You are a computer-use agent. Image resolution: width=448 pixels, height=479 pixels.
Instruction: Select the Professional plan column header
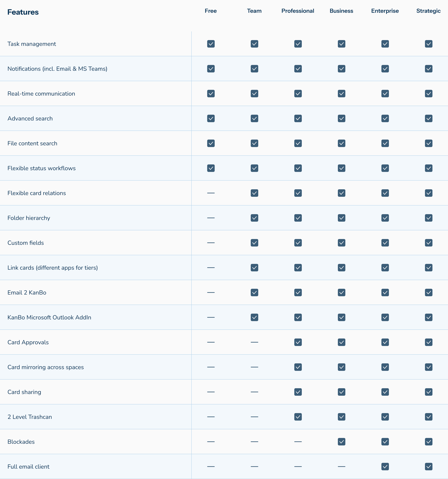pos(298,11)
